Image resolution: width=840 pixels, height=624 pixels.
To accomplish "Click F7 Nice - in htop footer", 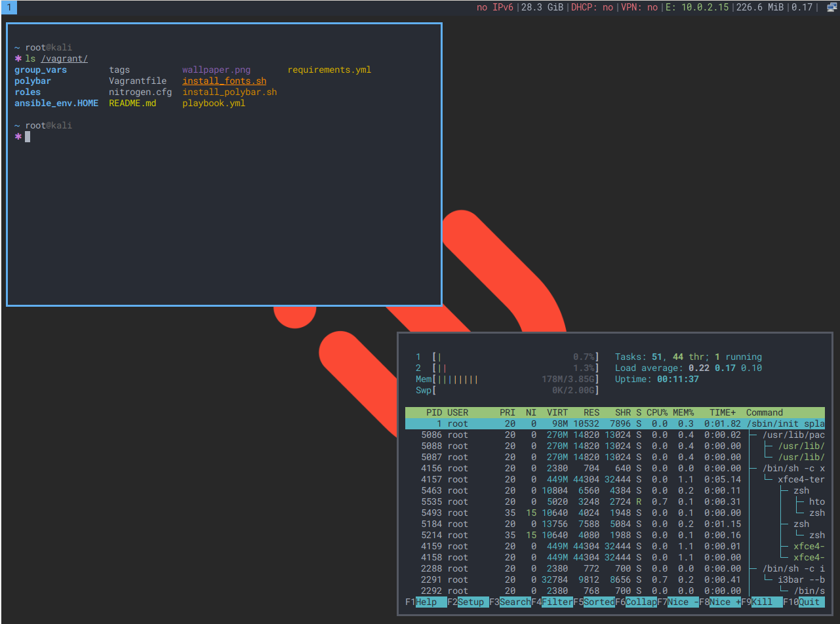I will (x=678, y=602).
